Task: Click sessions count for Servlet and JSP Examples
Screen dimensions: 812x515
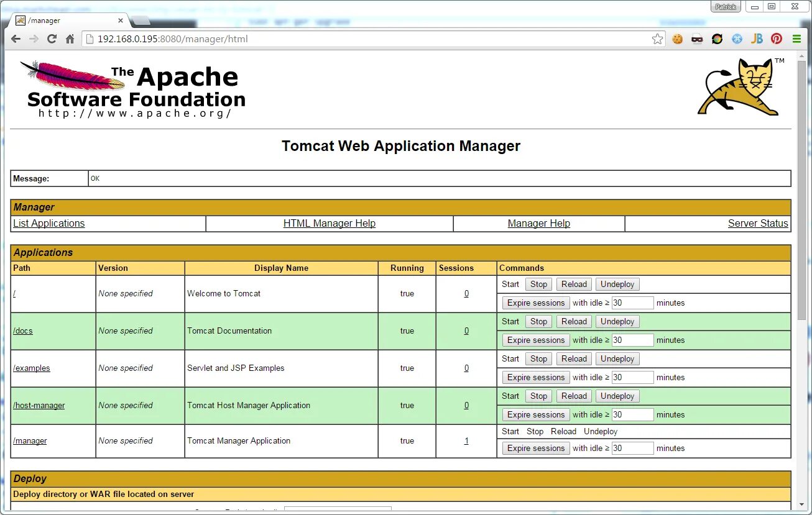Action: click(466, 368)
